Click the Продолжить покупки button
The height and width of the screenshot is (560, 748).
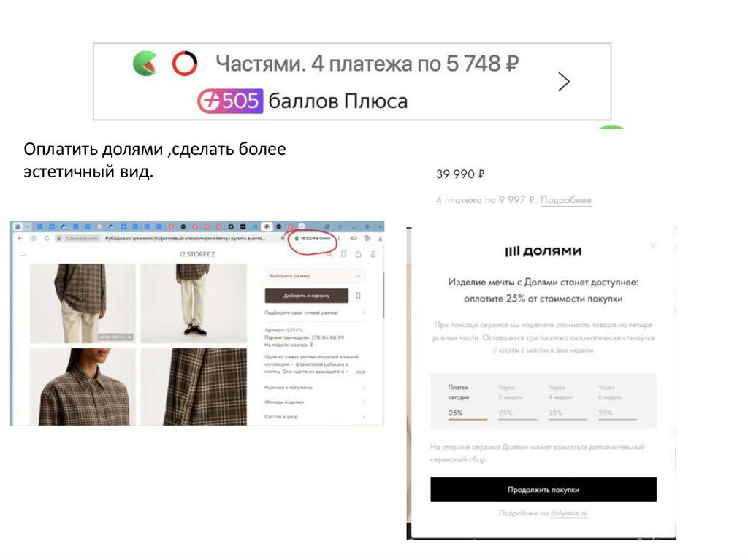pyautogui.click(x=543, y=489)
